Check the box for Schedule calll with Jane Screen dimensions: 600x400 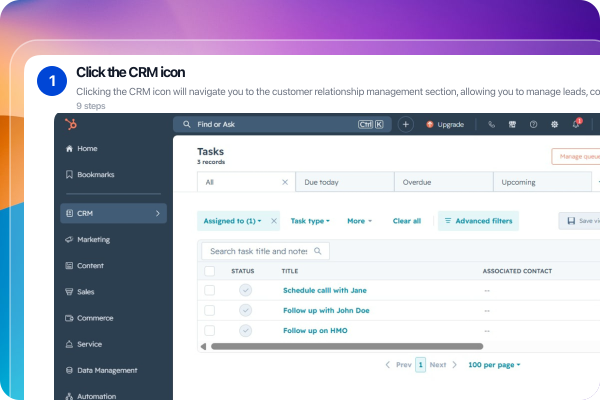(x=209, y=290)
